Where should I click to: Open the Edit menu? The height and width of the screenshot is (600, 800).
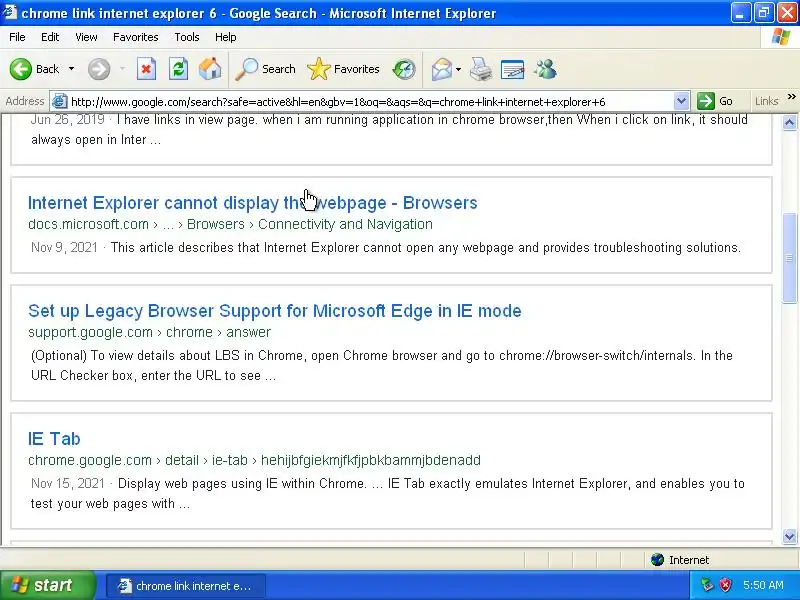point(50,37)
